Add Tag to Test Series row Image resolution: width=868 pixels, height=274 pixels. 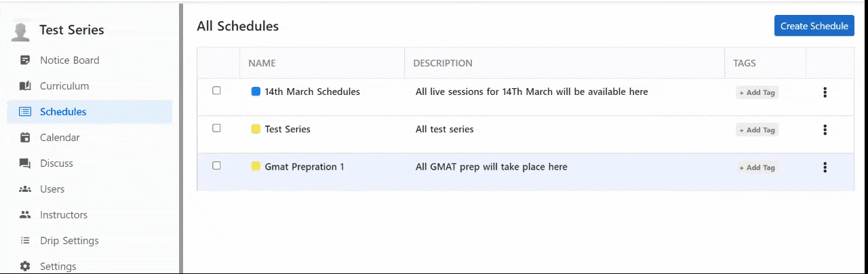[757, 130]
